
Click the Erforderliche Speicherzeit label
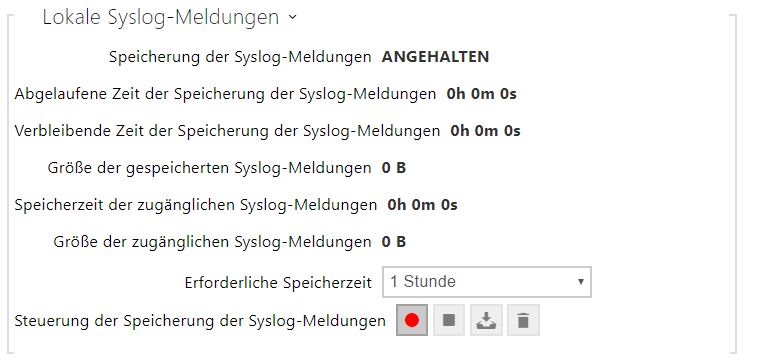(x=278, y=282)
